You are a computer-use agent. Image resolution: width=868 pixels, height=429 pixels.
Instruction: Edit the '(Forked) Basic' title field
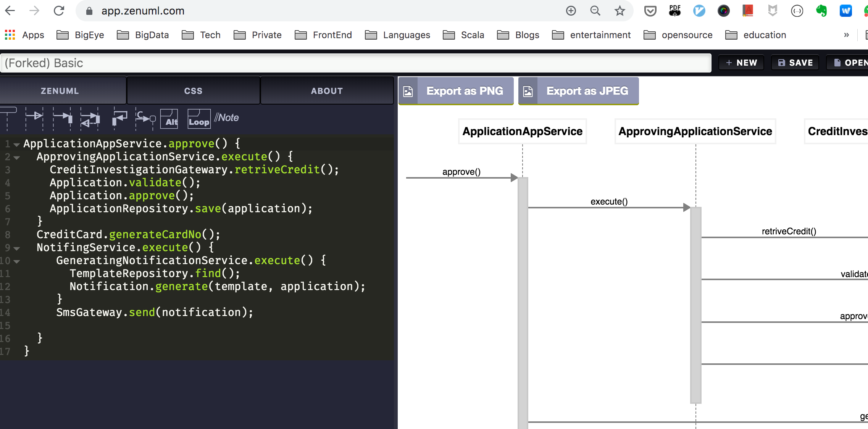(x=355, y=63)
